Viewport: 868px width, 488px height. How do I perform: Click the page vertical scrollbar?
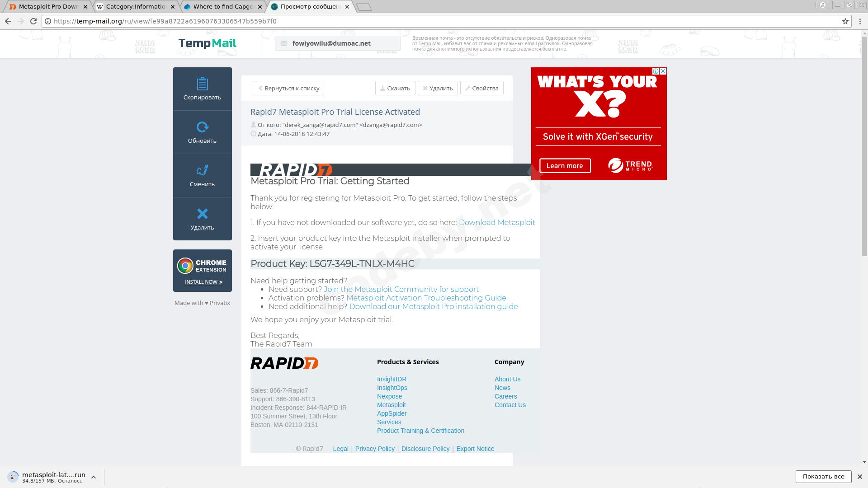pyautogui.click(x=864, y=145)
